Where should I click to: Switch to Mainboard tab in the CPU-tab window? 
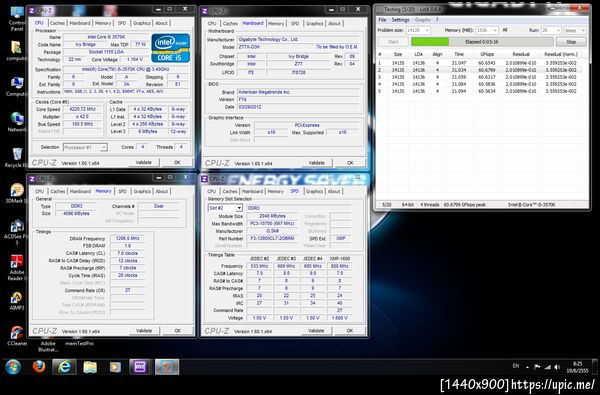80,23
